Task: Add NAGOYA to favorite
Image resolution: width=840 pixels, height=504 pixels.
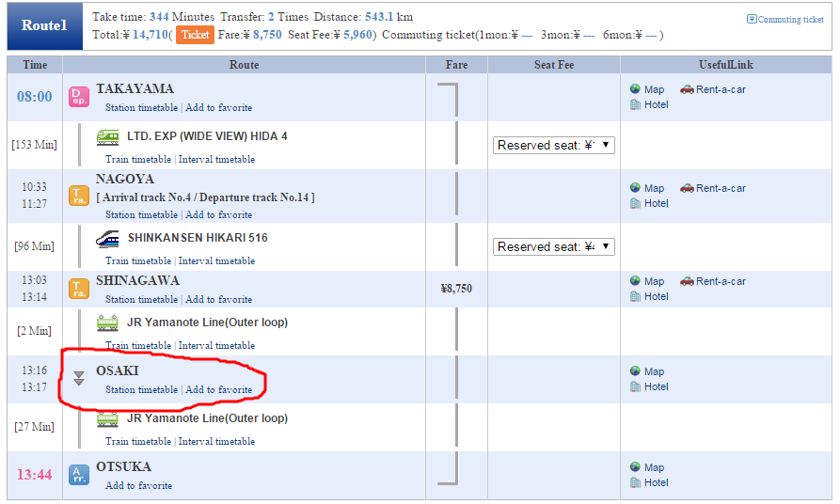Action: (218, 214)
